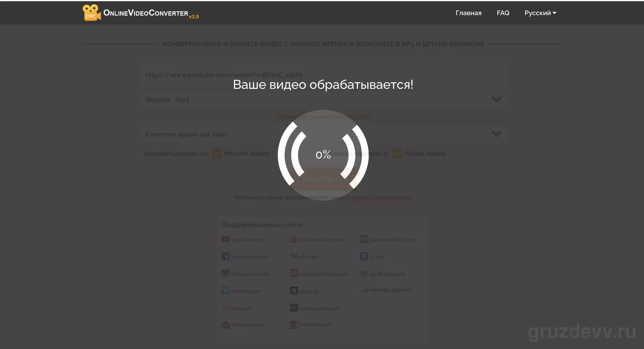Click the teachertube.com site icon
644x349 pixels.
pos(294,239)
